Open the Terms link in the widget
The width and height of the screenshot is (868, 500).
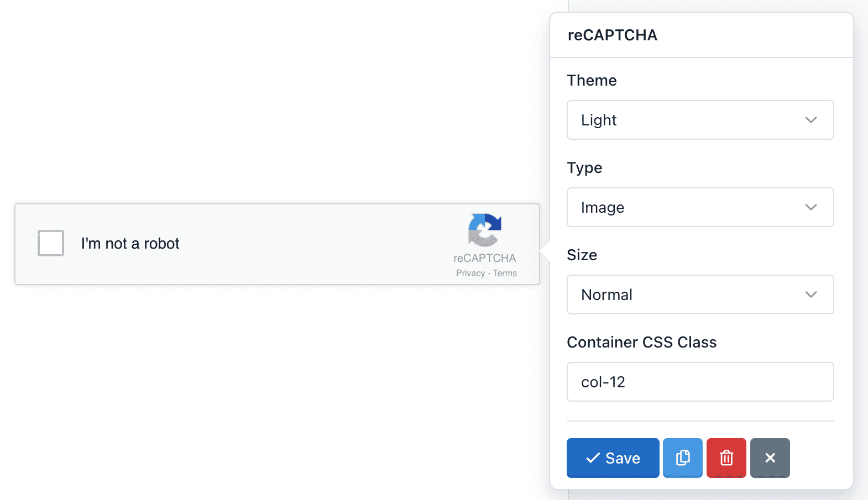(505, 273)
